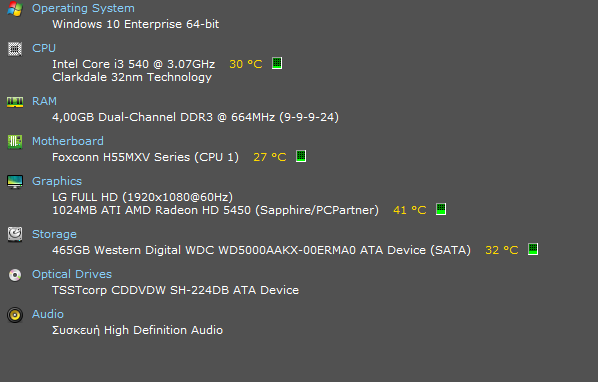This screenshot has height=382, width=598.
Task: Open the Graphics section heading
Action: [x=57, y=181]
